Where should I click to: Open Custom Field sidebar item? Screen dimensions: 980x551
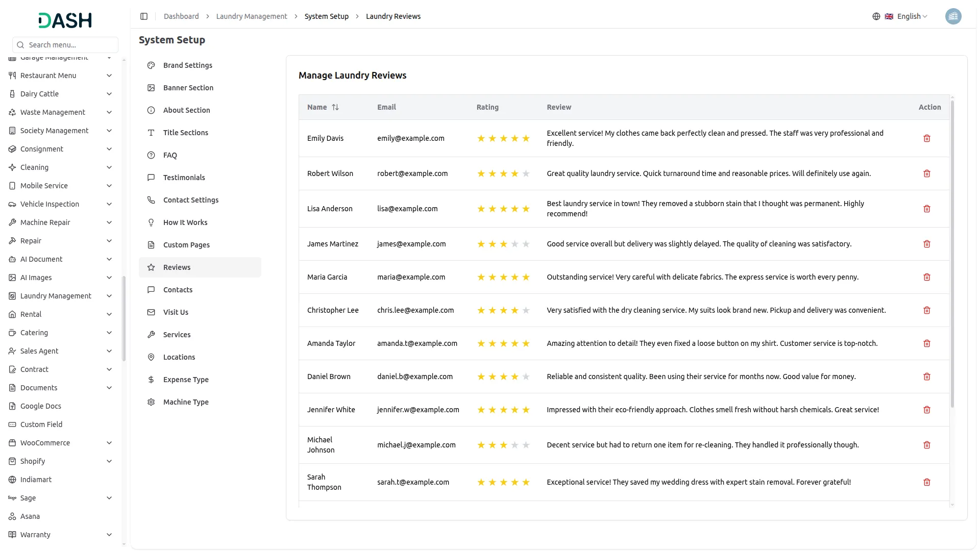click(61, 424)
